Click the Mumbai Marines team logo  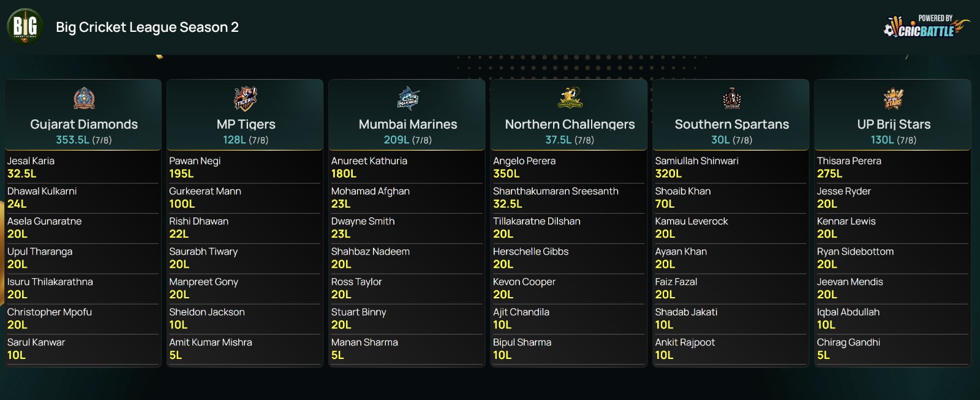coord(408,99)
